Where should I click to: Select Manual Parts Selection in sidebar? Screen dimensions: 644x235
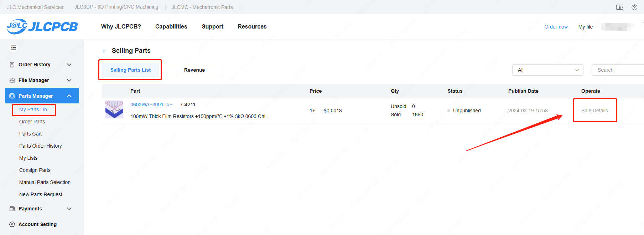[x=45, y=182]
